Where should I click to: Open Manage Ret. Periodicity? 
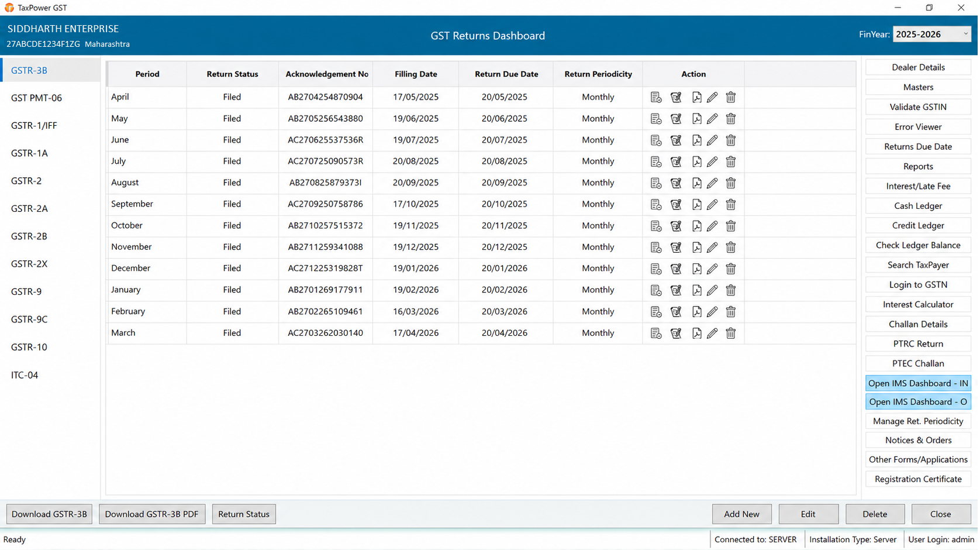click(918, 421)
